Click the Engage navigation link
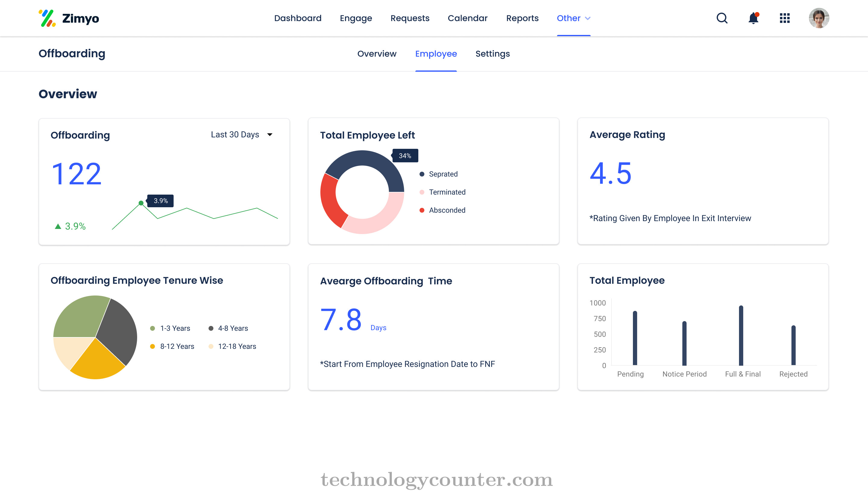The height and width of the screenshot is (491, 868). (356, 18)
